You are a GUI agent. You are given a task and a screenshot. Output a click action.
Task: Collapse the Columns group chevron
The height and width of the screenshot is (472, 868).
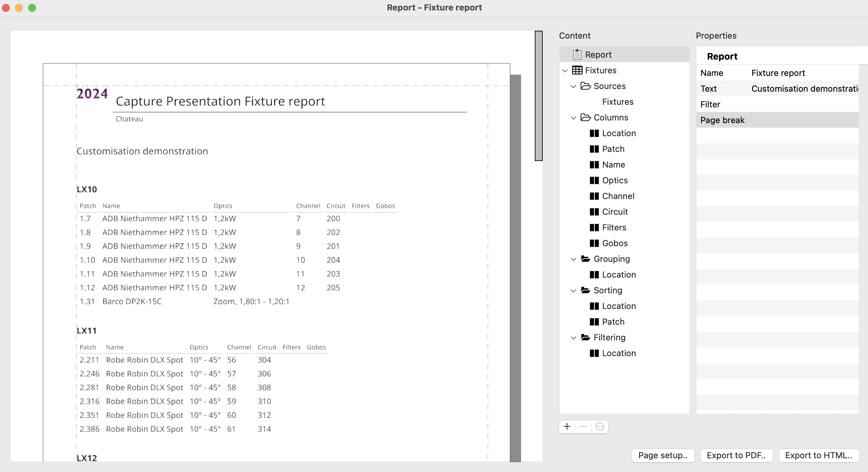573,118
